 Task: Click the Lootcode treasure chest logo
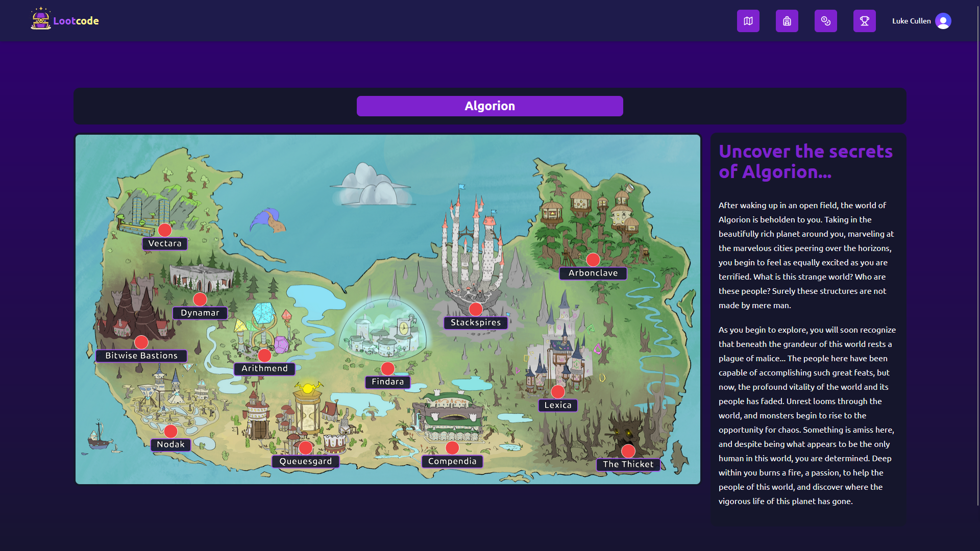click(40, 19)
